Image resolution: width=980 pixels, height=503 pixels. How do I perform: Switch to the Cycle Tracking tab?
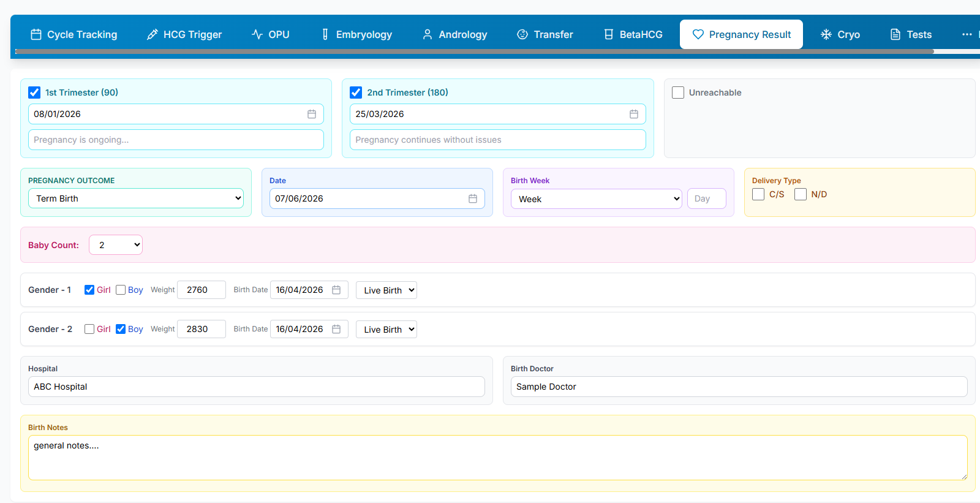tap(74, 34)
